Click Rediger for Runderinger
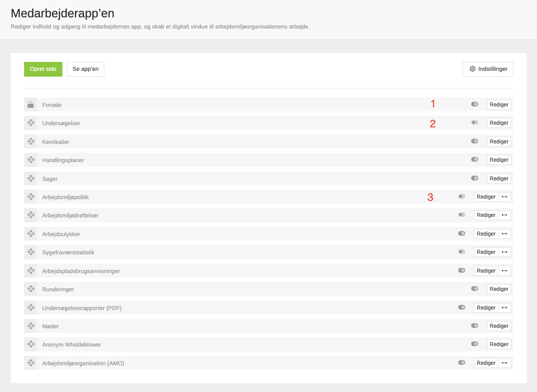Image resolution: width=537 pixels, height=392 pixels. [x=499, y=289]
